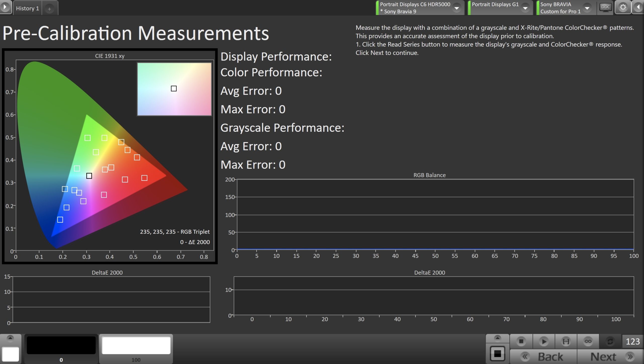The width and height of the screenshot is (644, 364).
Task: Expand the swatch panel up arrow
Action: click(x=10, y=338)
